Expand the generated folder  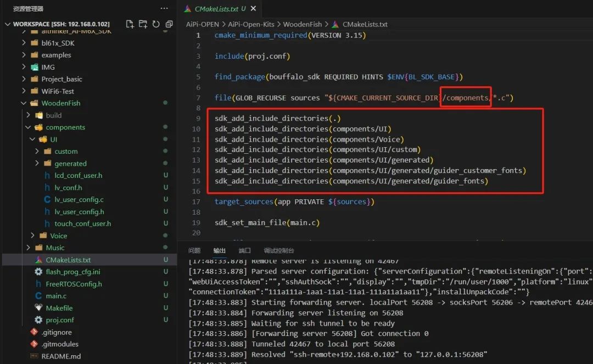click(37, 163)
